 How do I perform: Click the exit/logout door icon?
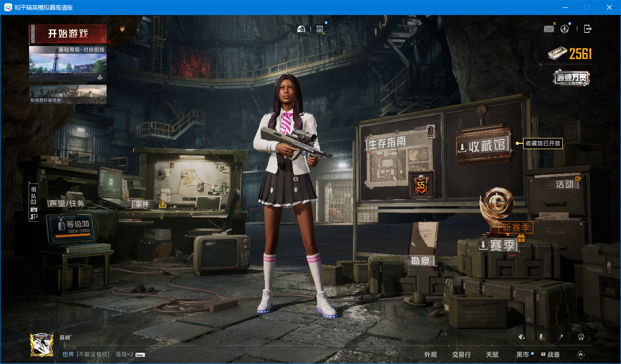588,29
